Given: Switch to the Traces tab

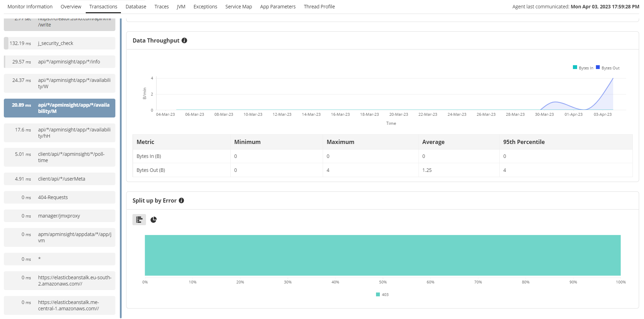Looking at the screenshot, I should coord(161,7).
